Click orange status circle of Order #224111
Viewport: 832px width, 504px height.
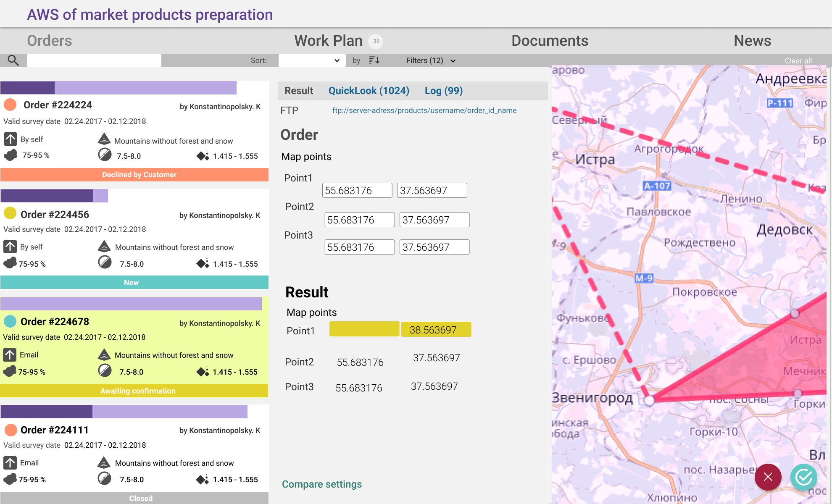pos(11,430)
